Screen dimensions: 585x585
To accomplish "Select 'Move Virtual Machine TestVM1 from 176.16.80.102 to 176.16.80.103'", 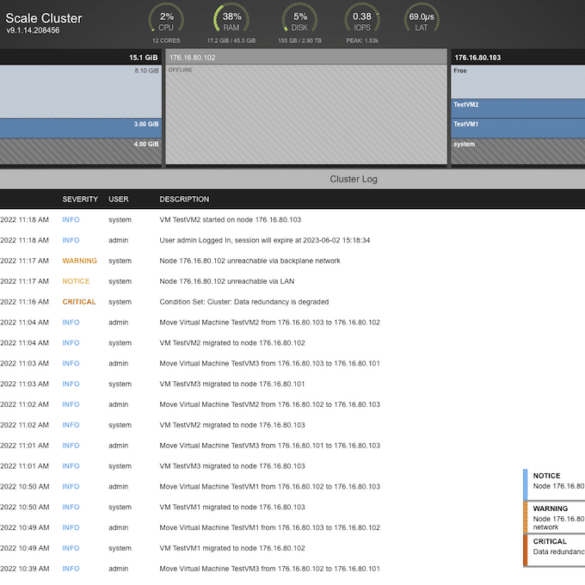I will point(270,487).
